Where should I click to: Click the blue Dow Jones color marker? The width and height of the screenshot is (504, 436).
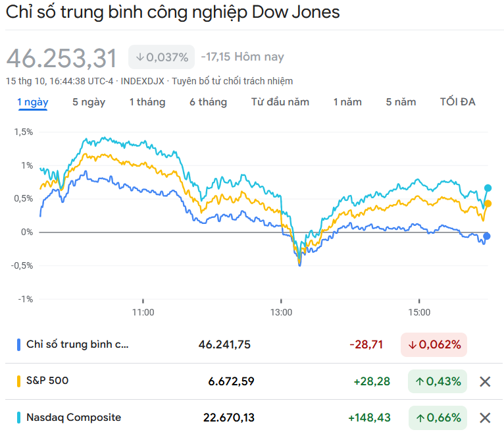click(x=19, y=344)
